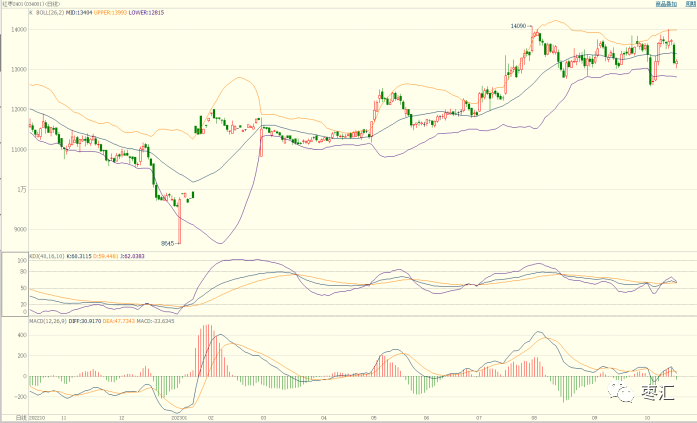Click the KDJ K:60.3115 value
The image size is (697, 423).
click(79, 256)
